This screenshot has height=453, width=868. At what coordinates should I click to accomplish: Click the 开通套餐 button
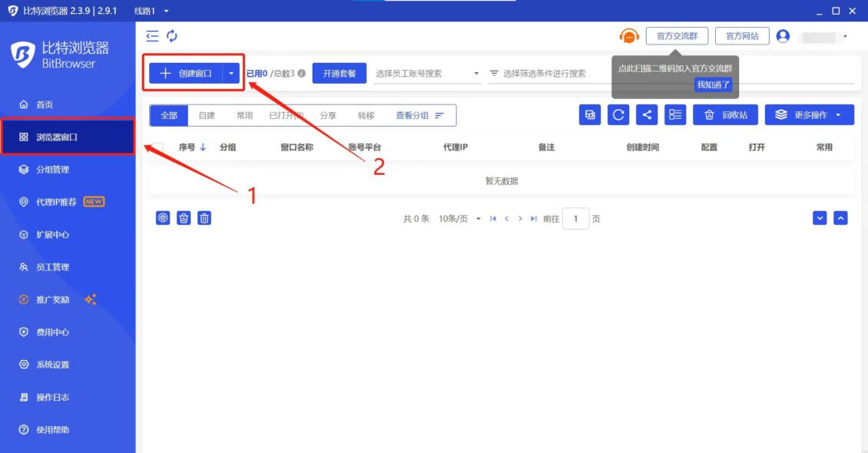pos(340,74)
